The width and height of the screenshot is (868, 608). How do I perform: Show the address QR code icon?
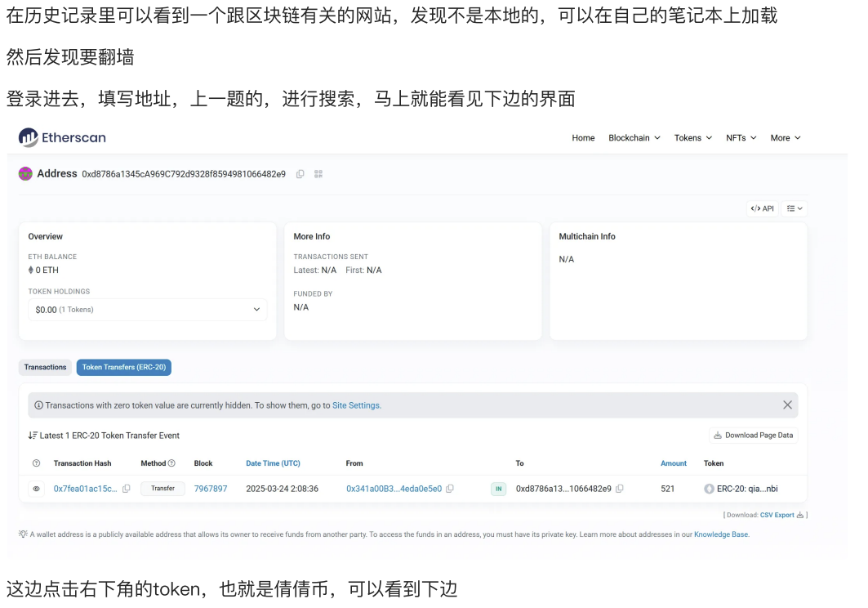click(x=318, y=174)
